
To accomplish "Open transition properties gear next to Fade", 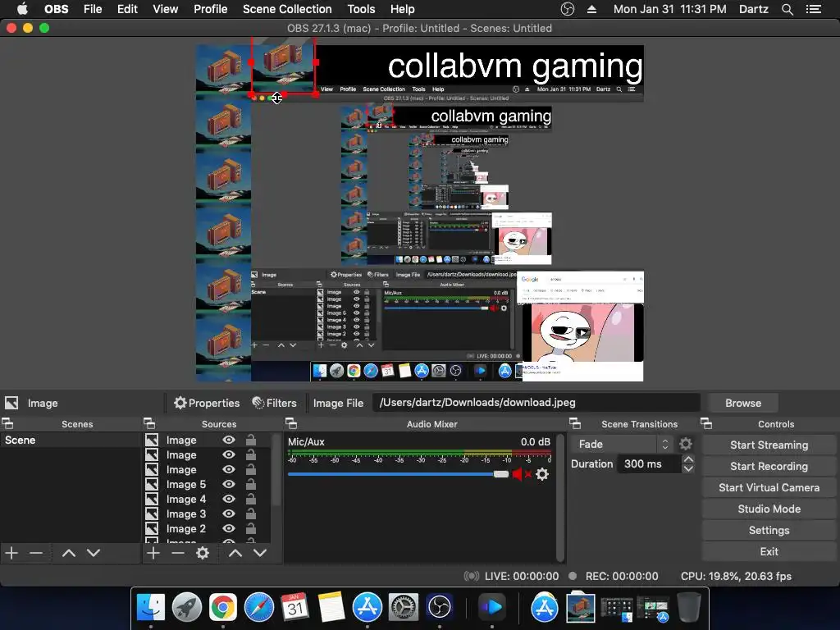I will (686, 444).
